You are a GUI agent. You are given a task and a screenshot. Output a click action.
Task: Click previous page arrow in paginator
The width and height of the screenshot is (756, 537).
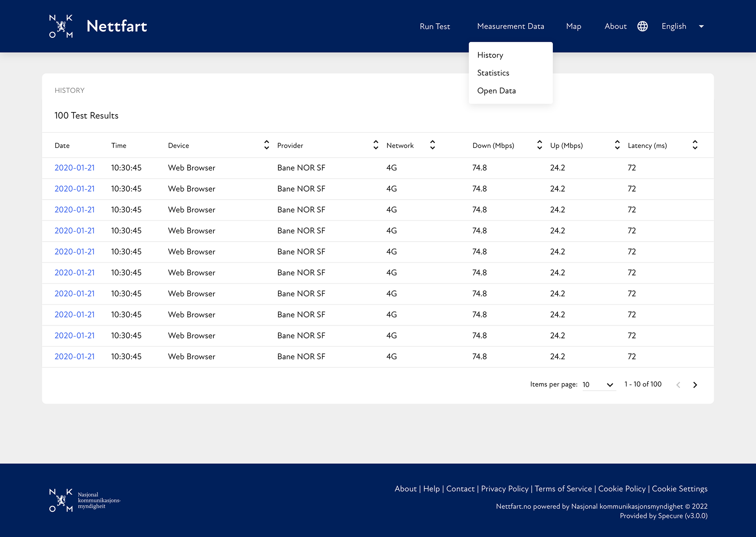point(678,385)
